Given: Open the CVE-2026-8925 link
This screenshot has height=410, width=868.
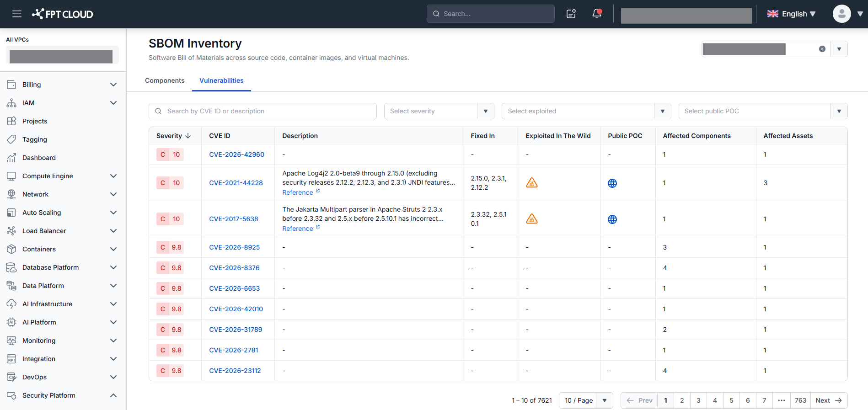Looking at the screenshot, I should [x=234, y=247].
